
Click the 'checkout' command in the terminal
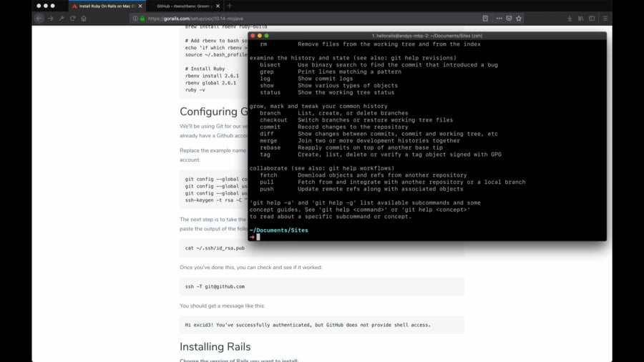(x=273, y=120)
